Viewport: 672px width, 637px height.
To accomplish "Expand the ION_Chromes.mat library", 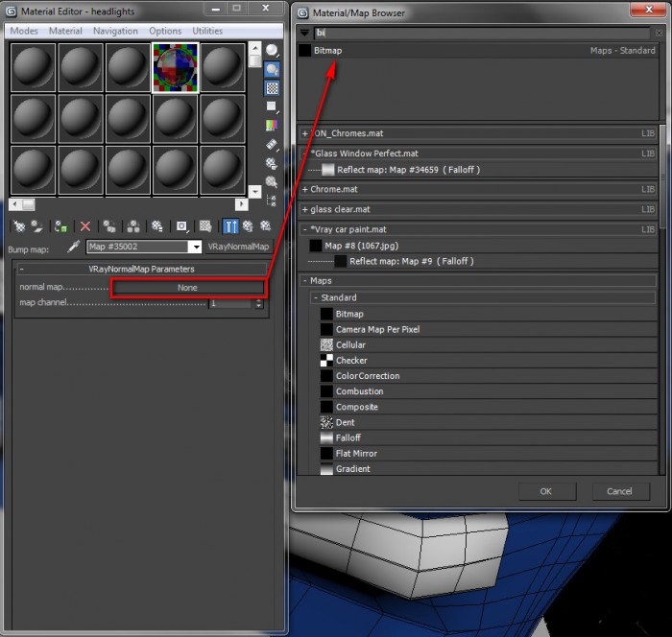I will click(304, 133).
